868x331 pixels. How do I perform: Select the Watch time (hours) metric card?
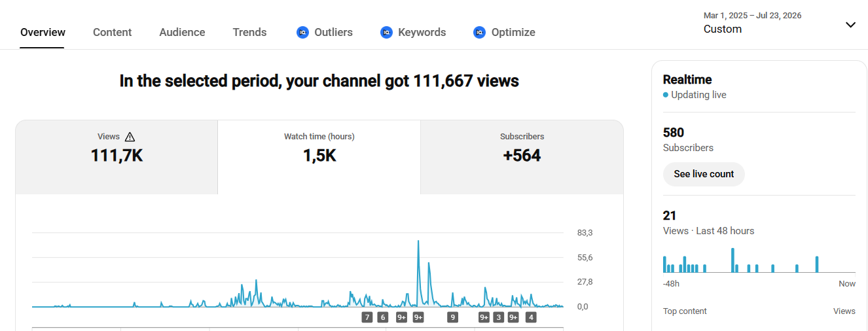click(319, 157)
